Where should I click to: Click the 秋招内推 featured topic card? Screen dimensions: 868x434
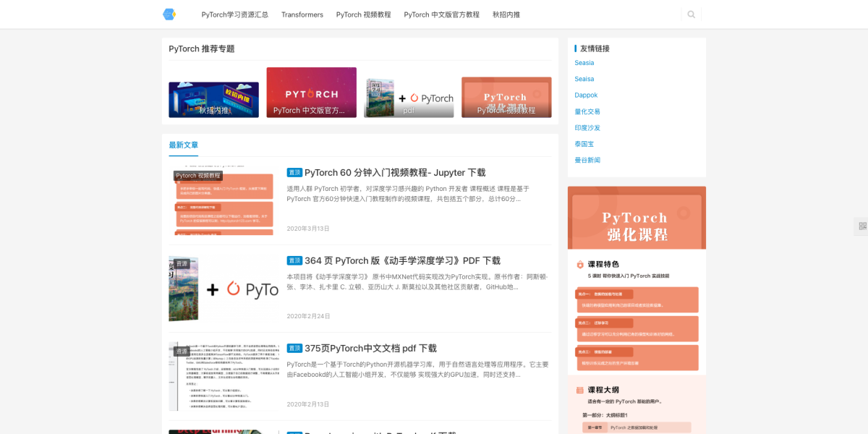(213, 97)
